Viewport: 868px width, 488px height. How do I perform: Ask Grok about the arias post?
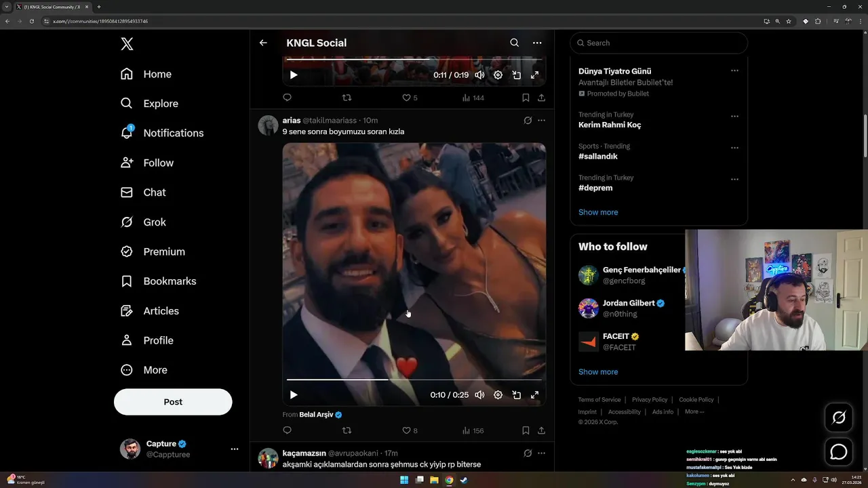[x=528, y=121]
